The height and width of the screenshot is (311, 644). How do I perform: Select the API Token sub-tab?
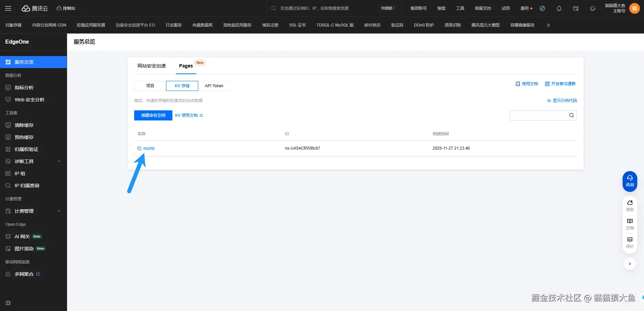(214, 86)
